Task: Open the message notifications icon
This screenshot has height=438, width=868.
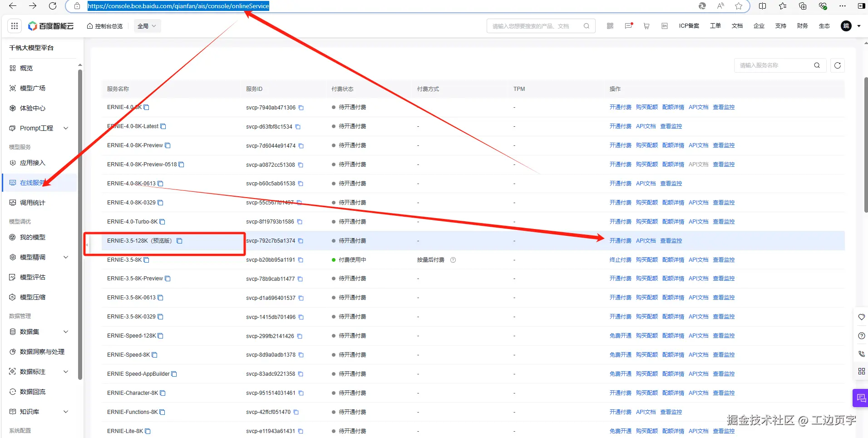Action: coord(629,26)
